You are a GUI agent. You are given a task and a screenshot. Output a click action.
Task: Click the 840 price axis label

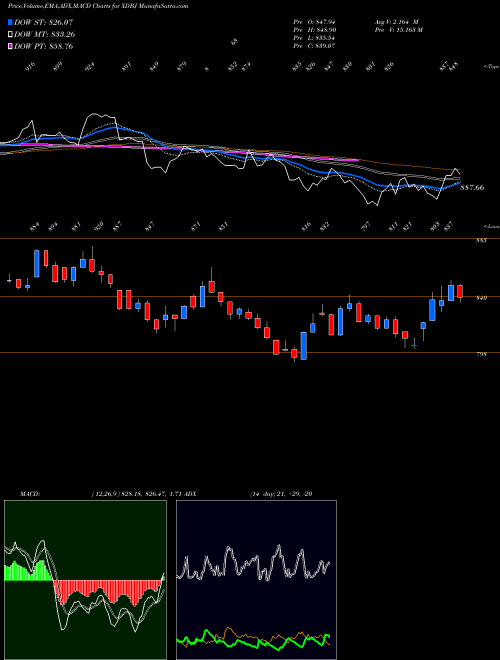click(481, 298)
